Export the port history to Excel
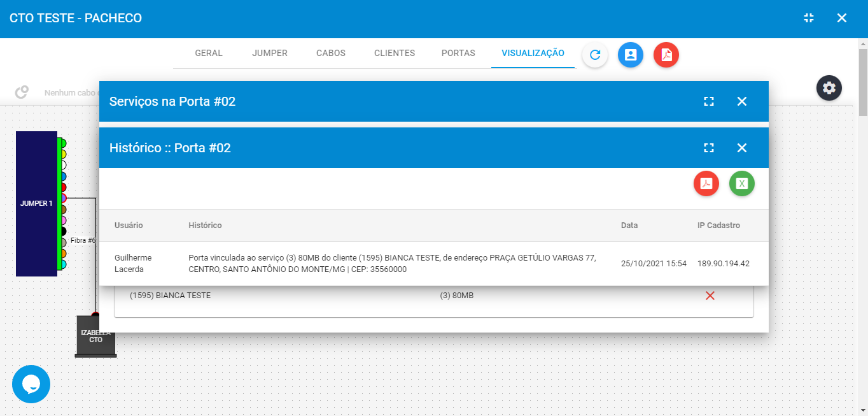Viewport: 868px width, 416px height. coord(742,183)
